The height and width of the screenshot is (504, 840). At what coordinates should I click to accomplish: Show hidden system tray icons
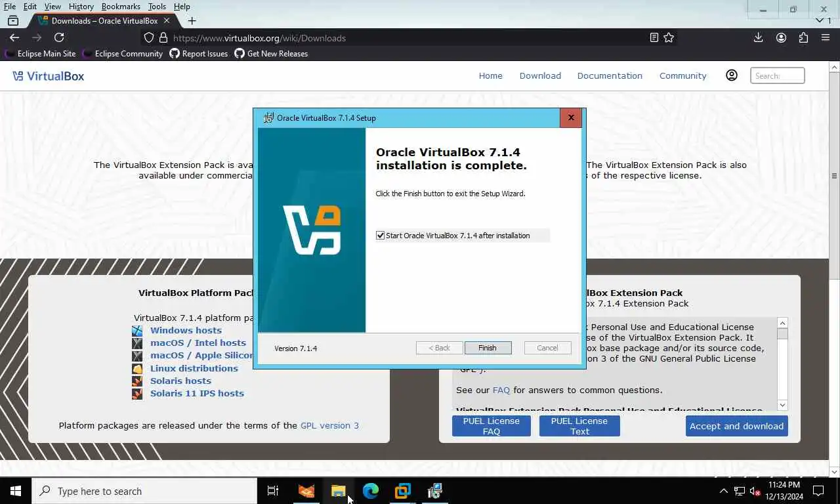pos(724,491)
